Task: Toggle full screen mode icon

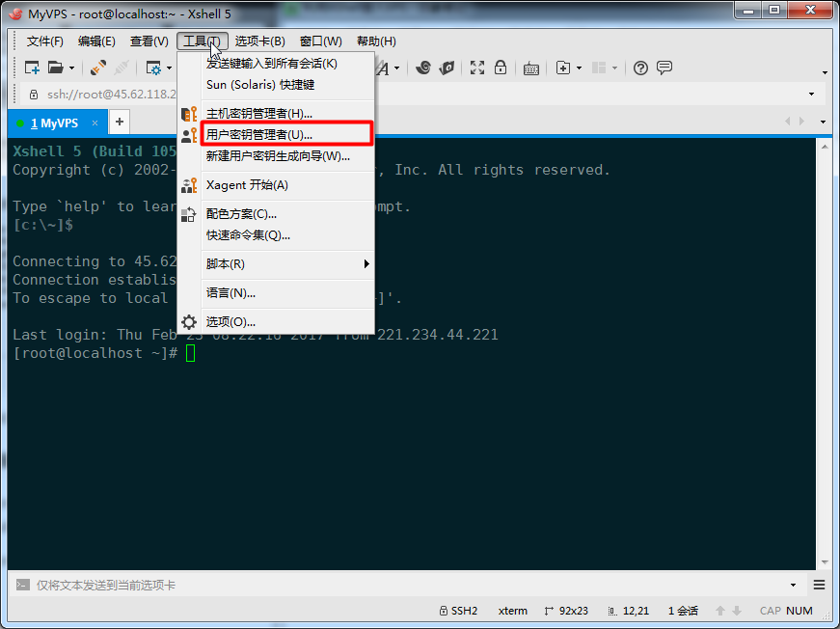Action: [477, 68]
